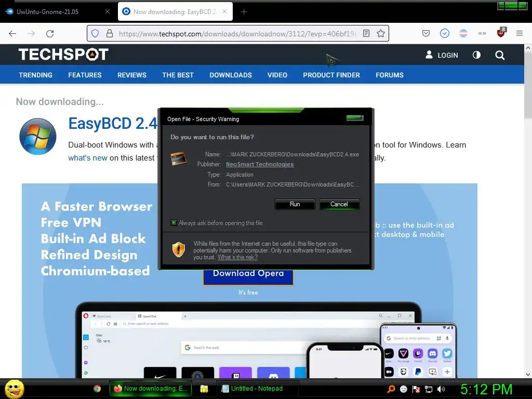Screen dimensions: 532x399
Task: Click the address bar URL field
Action: click(237, 34)
